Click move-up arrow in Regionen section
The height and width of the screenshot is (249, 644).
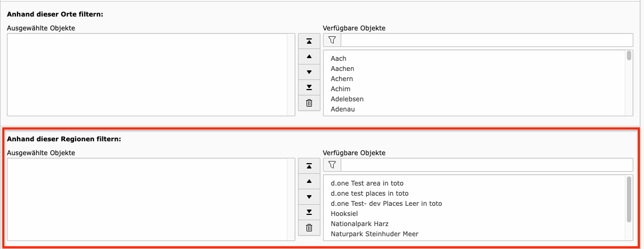click(309, 181)
